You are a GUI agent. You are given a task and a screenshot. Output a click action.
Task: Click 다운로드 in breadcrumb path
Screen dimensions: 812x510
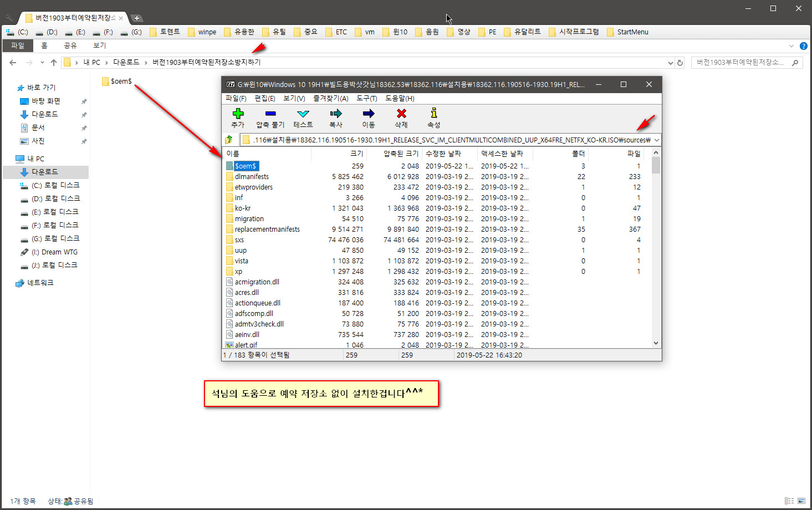(x=126, y=62)
